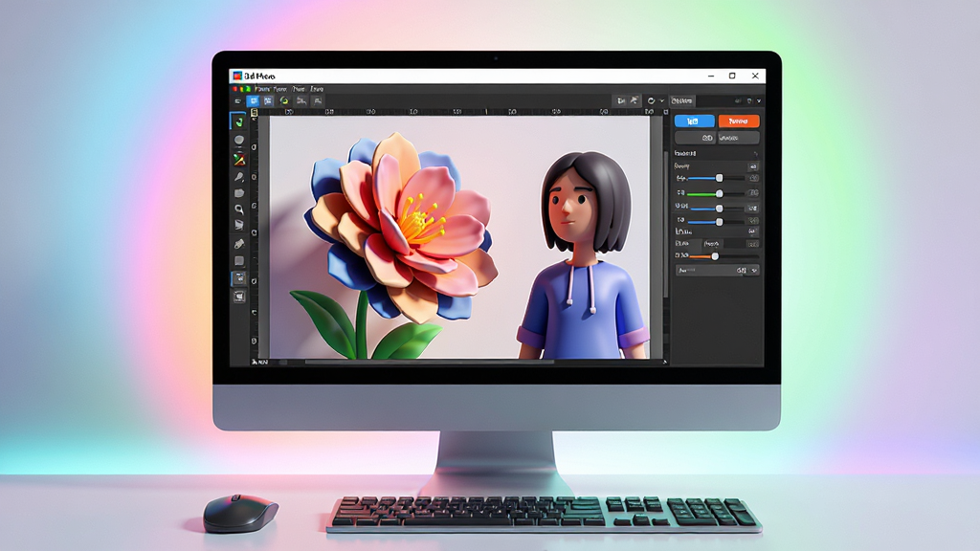This screenshot has height=551, width=980.
Task: Click the small tab field above the orange slider
Action: pos(711,244)
